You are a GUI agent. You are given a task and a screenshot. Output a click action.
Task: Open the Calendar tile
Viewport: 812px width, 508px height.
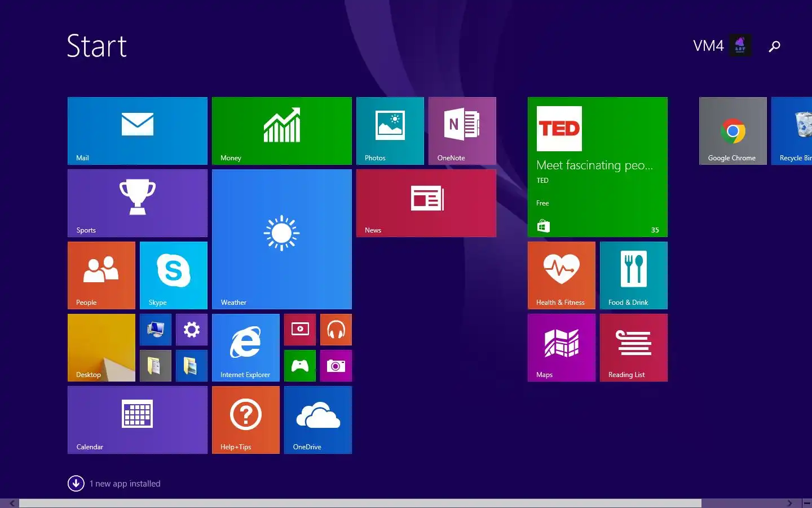[138, 420]
